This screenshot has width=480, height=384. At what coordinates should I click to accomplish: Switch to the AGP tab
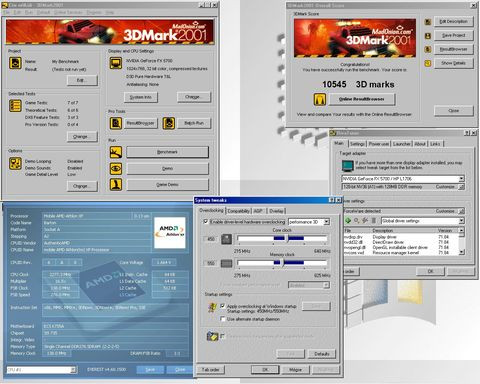[x=258, y=211]
